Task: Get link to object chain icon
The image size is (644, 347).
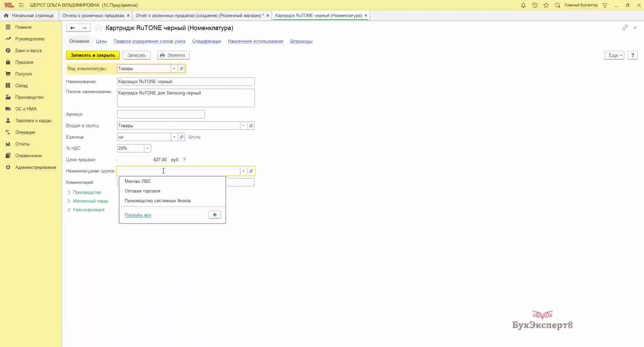Action: coord(625,28)
